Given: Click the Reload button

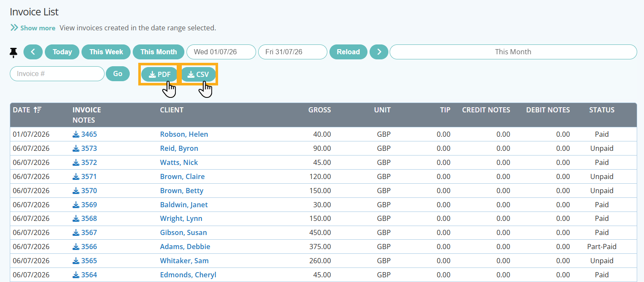Looking at the screenshot, I should 348,52.
